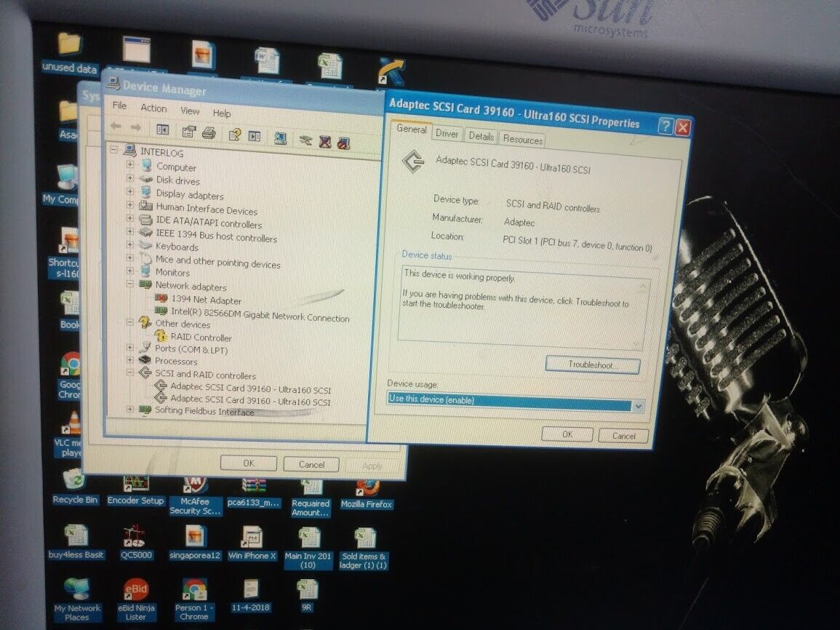
Task: Expand the Display adapters node
Action: (x=130, y=191)
